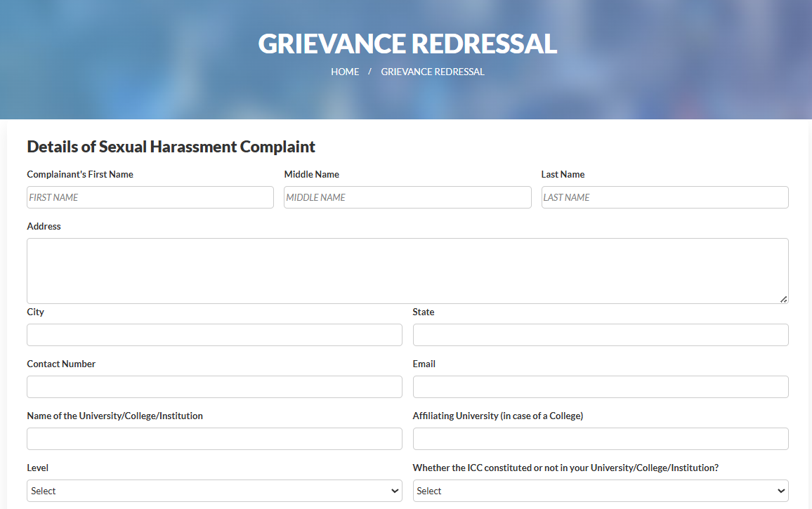Focus the Complainant's First Name field
Image resolution: width=812 pixels, height=509 pixels.
point(150,197)
